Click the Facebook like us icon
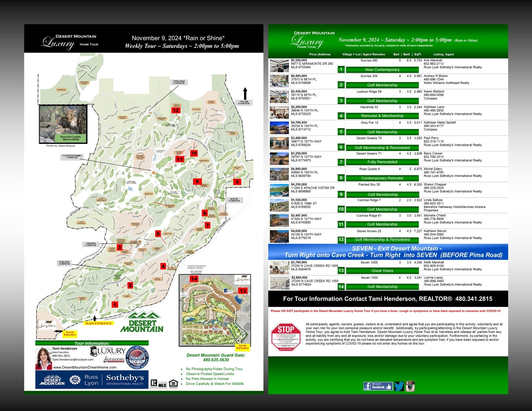532x411 pixels. pyautogui.click(x=378, y=386)
